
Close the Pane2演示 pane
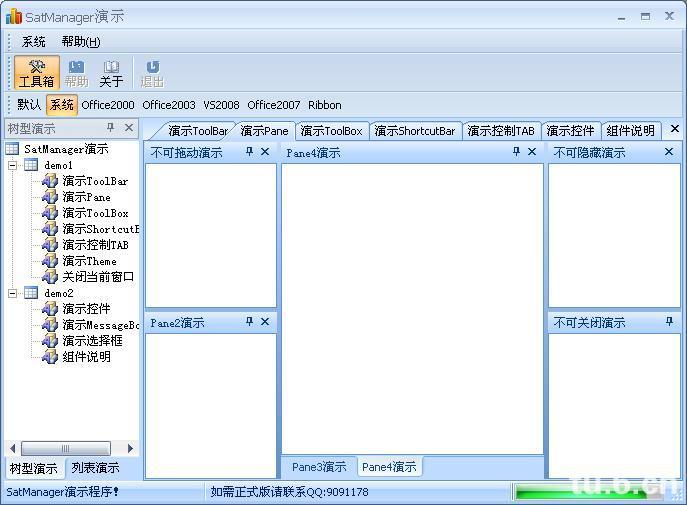pos(265,321)
